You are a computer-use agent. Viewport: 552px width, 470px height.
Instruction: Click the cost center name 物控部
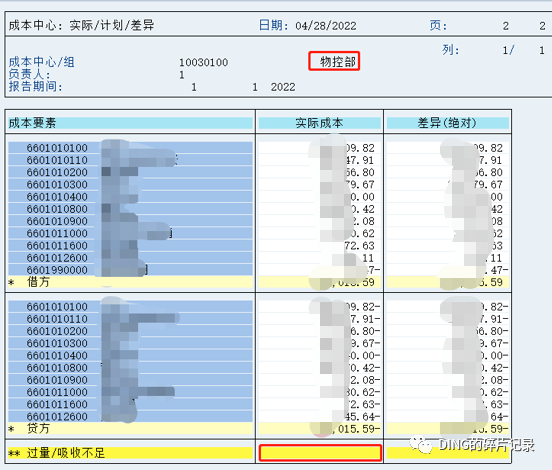pos(337,62)
